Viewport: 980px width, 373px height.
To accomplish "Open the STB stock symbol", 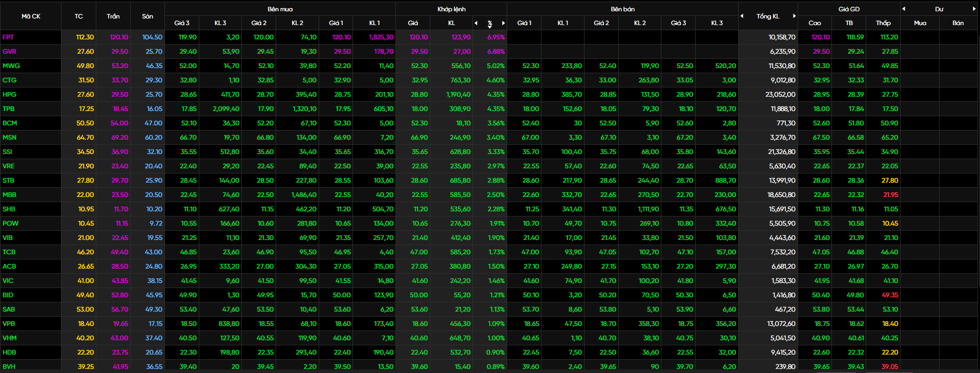I will (8, 181).
